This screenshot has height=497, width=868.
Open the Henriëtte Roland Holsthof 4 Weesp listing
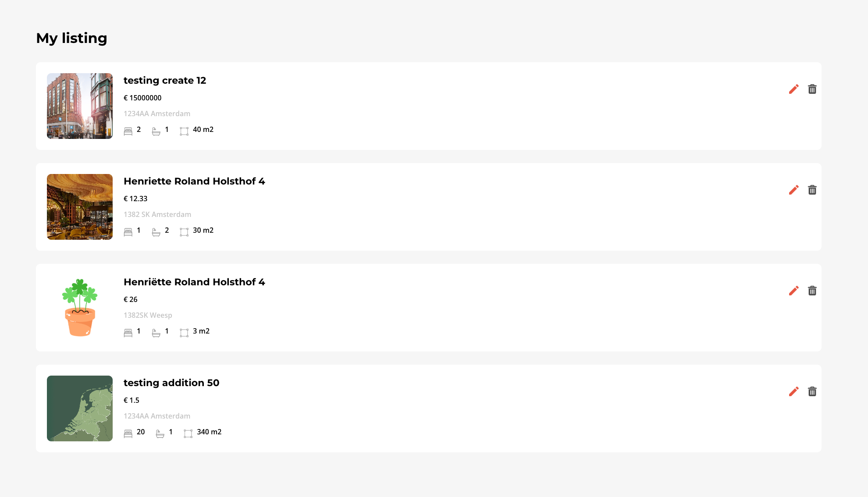tap(194, 282)
